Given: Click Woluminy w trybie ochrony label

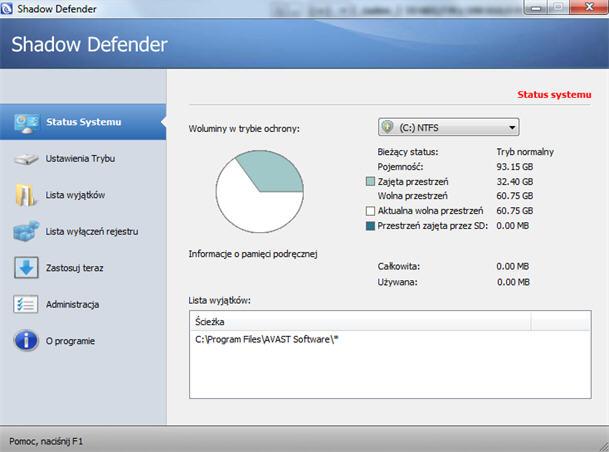Looking at the screenshot, I should pos(244,129).
